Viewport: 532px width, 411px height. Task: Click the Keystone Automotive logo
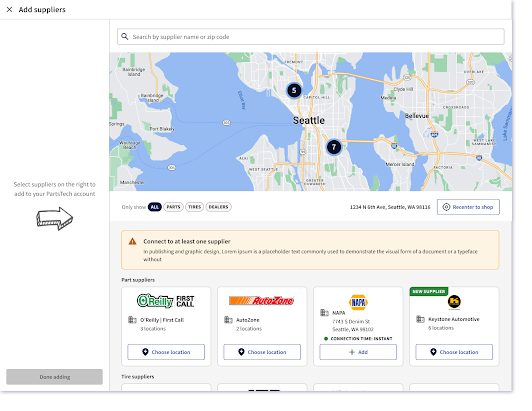click(x=454, y=302)
